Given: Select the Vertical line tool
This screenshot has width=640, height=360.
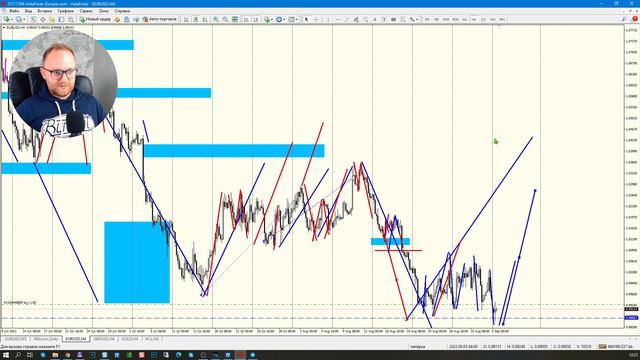Looking at the screenshot, I should [x=328, y=19].
